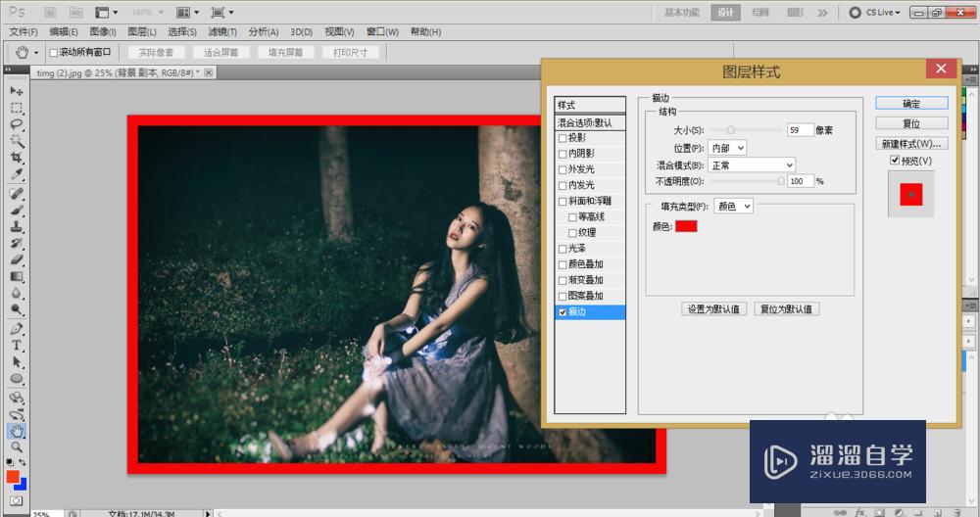Screen dimensions: 980x517
Task: Select the Move tool
Action: (x=17, y=90)
